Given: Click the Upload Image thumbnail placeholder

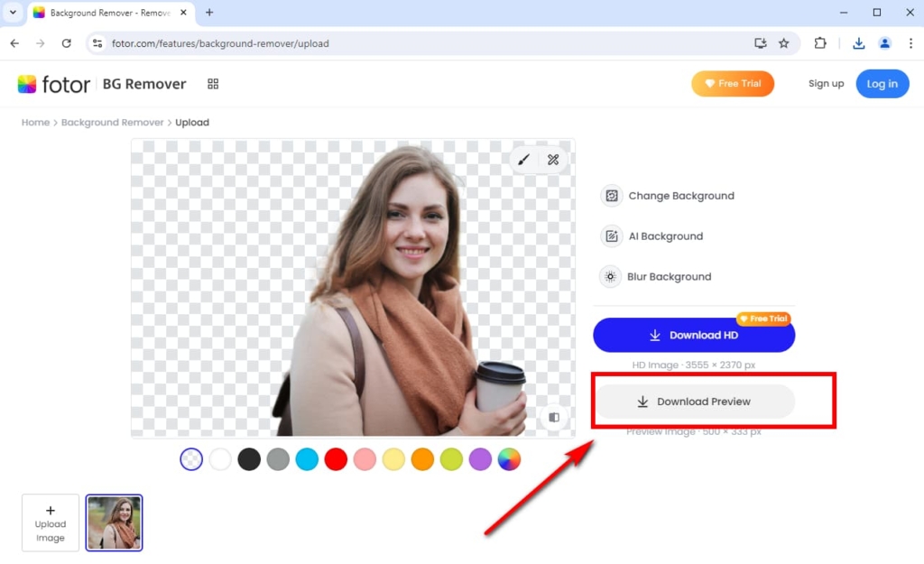Looking at the screenshot, I should click(50, 522).
